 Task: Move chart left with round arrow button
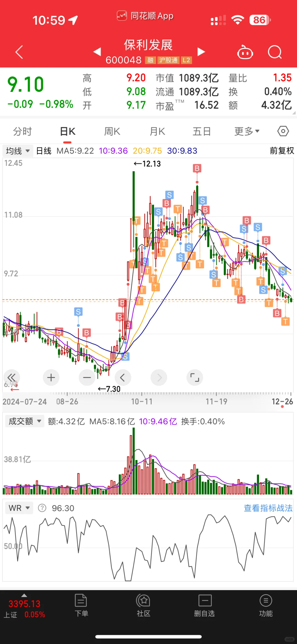tap(123, 377)
